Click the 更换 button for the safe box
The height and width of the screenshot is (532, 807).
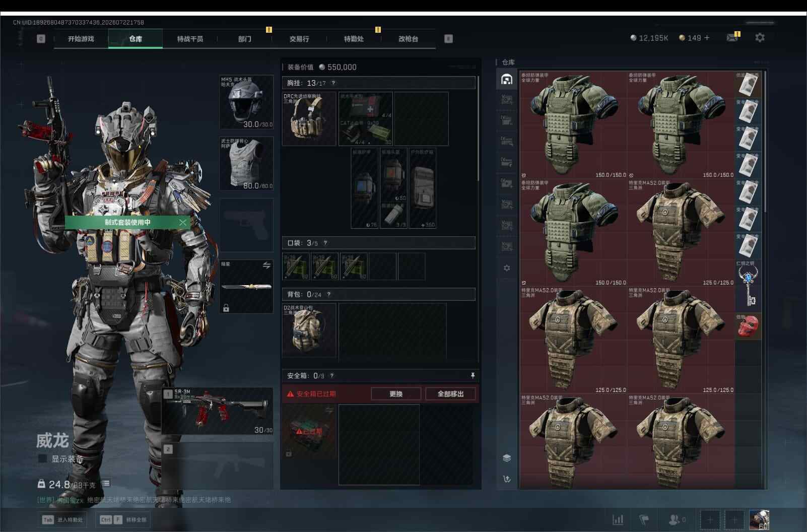[x=396, y=394]
